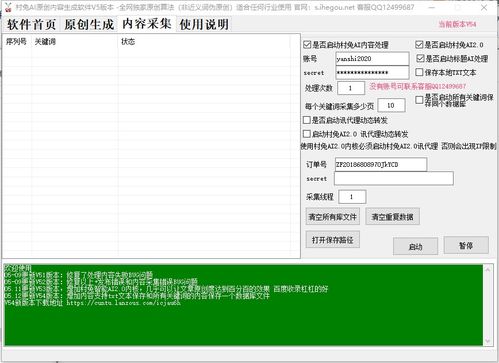Click the account secret password field
This screenshot has height=363, width=499.
pyautogui.click(x=372, y=72)
